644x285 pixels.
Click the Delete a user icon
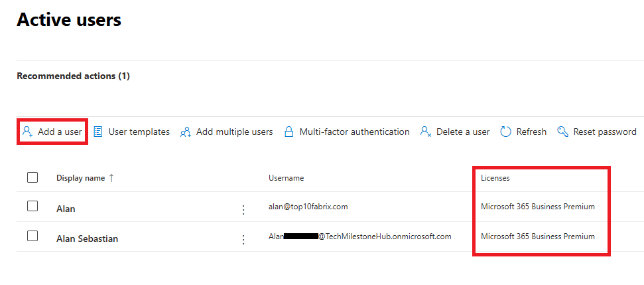[x=426, y=132]
